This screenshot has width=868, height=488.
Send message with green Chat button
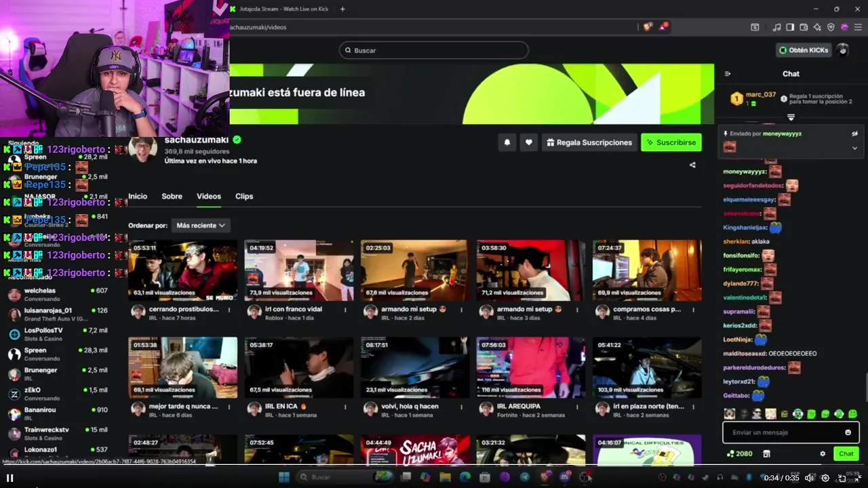[846, 453]
